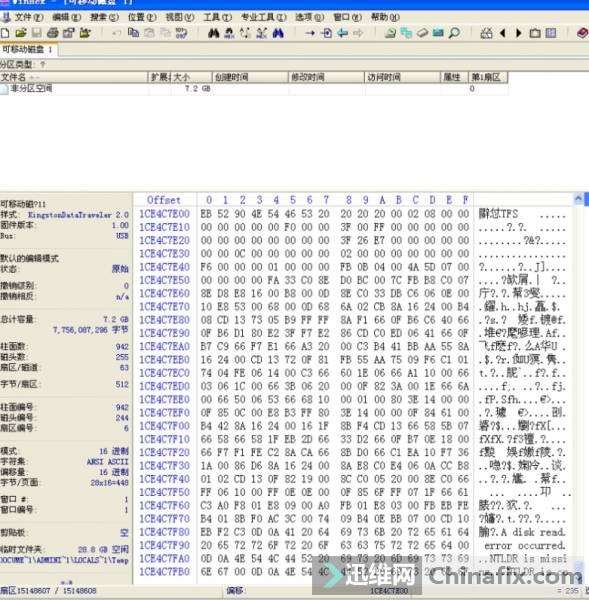Create a new file via toolbar
This screenshot has height=600, width=589.
(x=5, y=33)
